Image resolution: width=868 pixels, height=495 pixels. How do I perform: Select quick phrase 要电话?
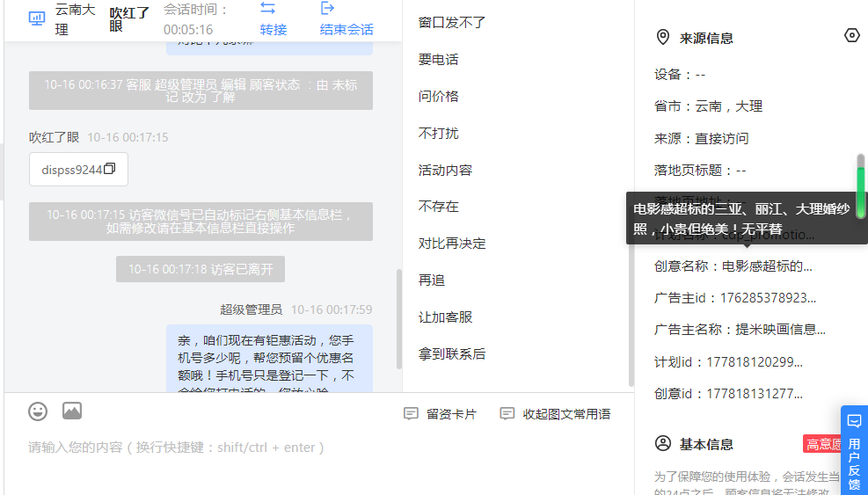tap(439, 60)
